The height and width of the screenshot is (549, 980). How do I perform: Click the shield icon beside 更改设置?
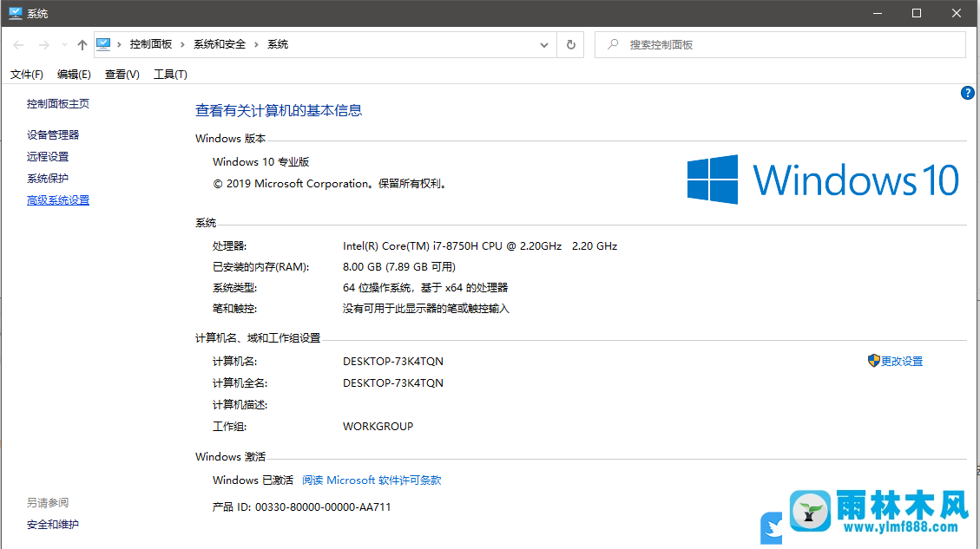click(x=874, y=361)
